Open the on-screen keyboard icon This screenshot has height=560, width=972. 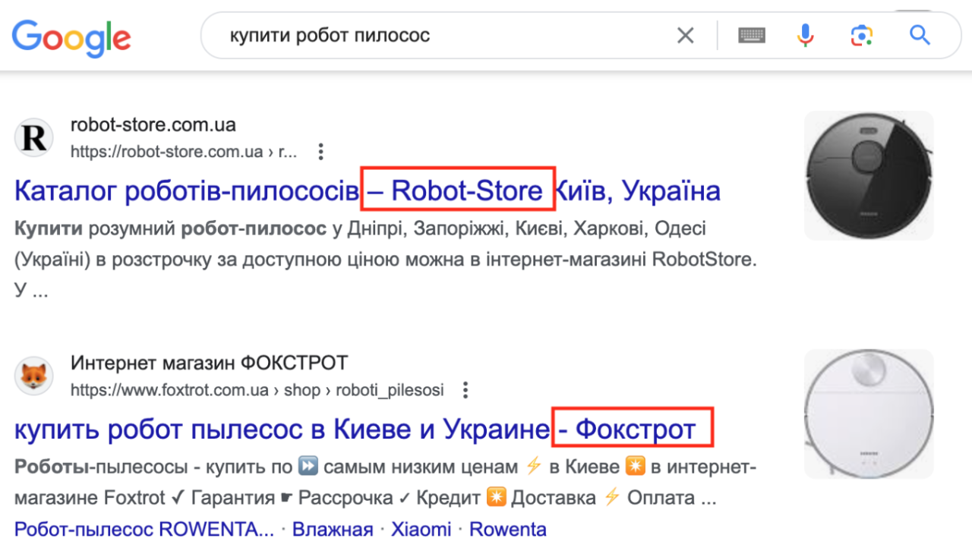click(751, 35)
